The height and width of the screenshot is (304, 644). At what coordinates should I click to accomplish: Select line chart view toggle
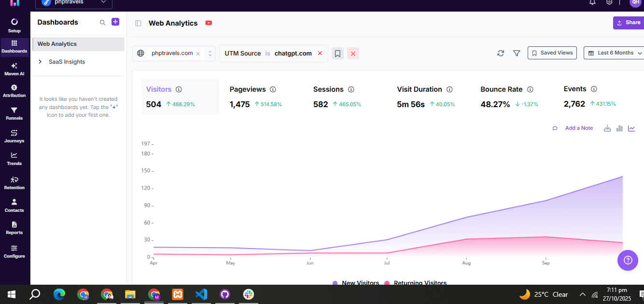(x=631, y=128)
